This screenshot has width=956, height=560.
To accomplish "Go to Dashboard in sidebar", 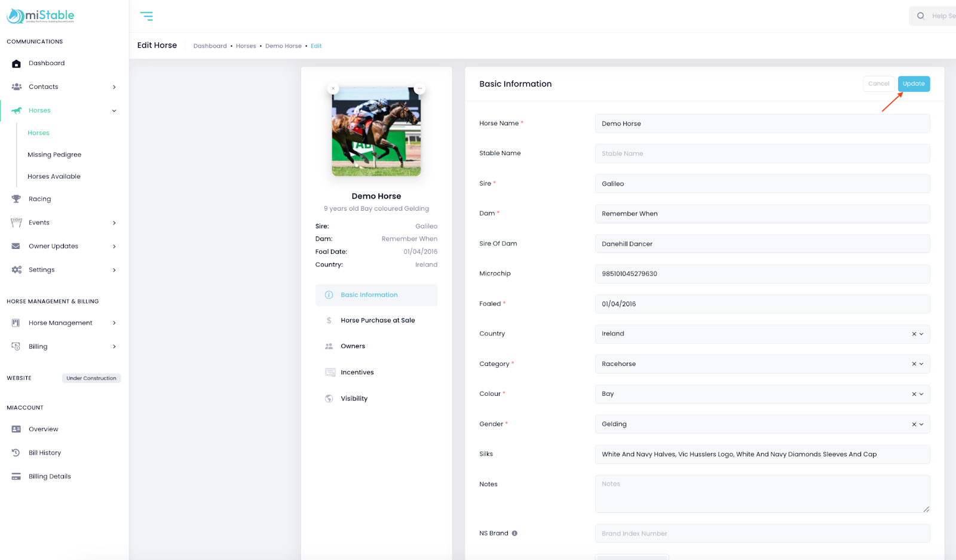I will coord(47,63).
